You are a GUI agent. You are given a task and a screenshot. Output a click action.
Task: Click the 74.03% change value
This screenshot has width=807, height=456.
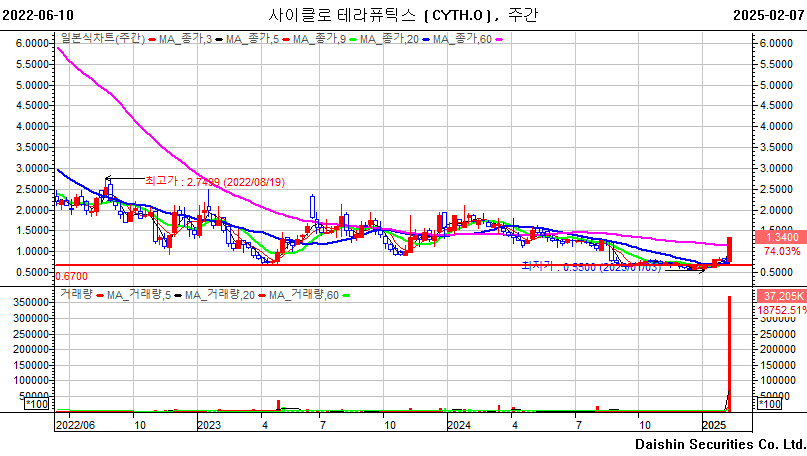[782, 251]
